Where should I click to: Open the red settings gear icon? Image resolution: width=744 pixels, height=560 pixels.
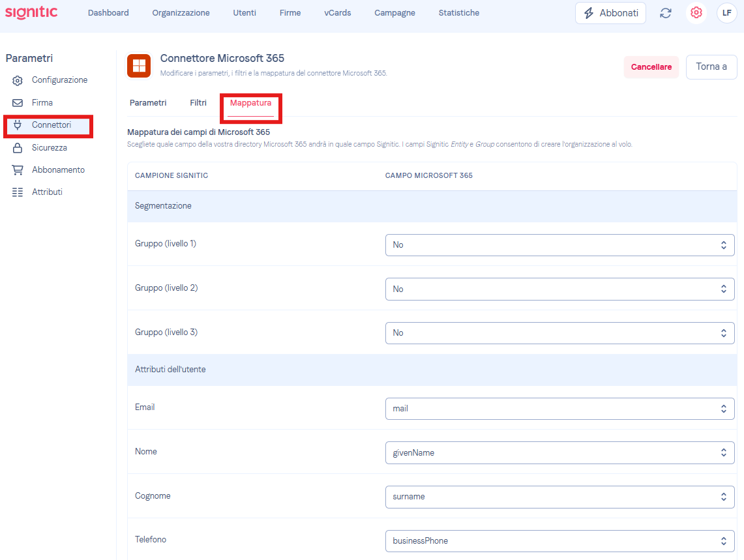pyautogui.click(x=696, y=13)
